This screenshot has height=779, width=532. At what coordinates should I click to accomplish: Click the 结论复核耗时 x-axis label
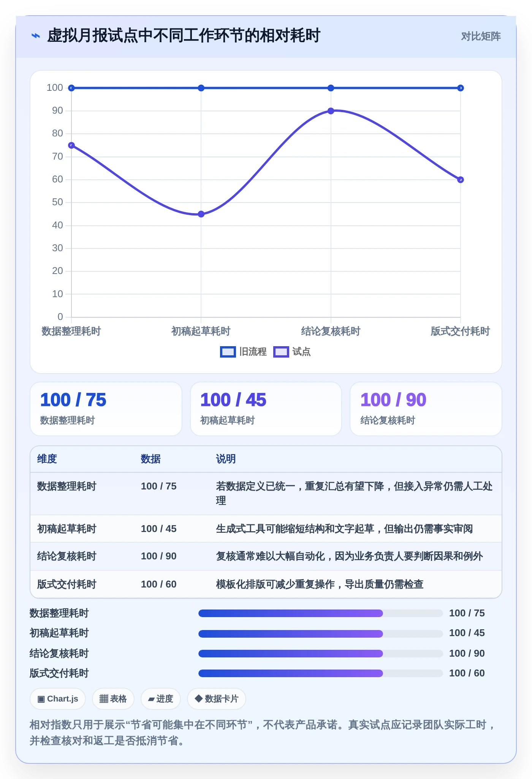(x=331, y=331)
